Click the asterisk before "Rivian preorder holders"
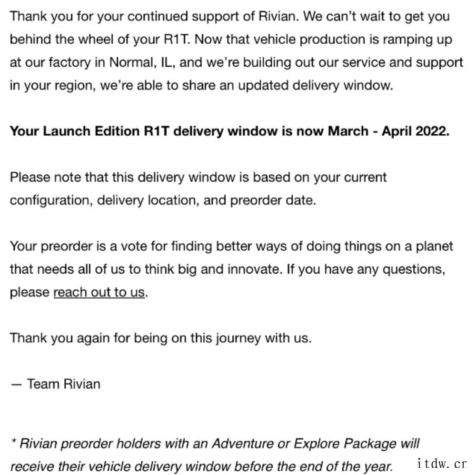Viewport: 476px width, 475px height. (x=13, y=442)
